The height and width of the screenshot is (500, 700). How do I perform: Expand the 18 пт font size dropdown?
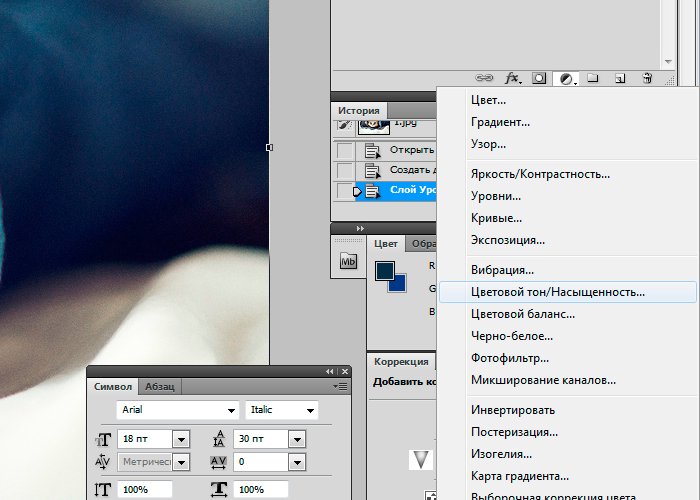(x=181, y=438)
